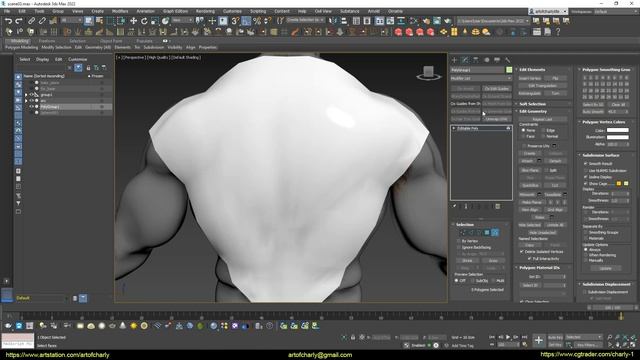Open the Utilities tab in command panel

(507, 60)
